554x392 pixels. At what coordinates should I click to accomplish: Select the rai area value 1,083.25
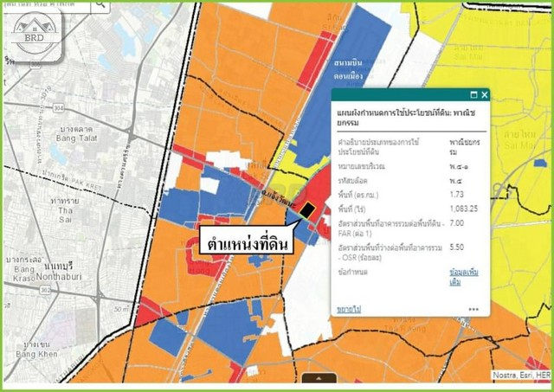point(464,209)
